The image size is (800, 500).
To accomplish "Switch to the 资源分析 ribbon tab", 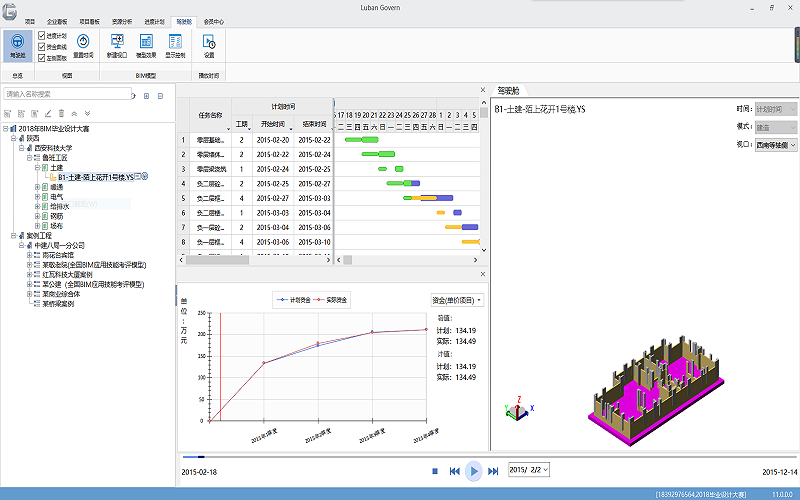I will tap(122, 22).
